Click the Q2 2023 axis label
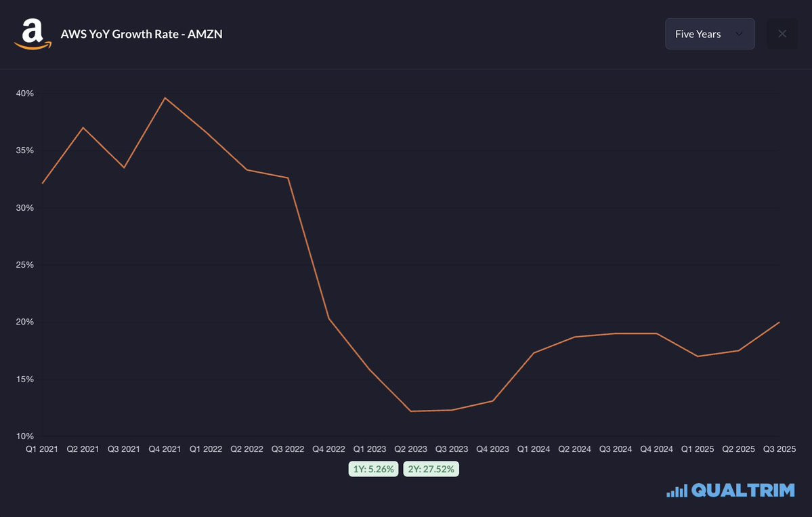 coord(410,449)
